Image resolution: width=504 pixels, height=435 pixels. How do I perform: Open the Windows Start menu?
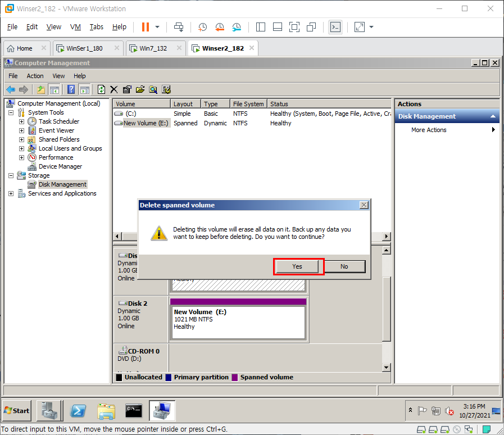point(17,411)
